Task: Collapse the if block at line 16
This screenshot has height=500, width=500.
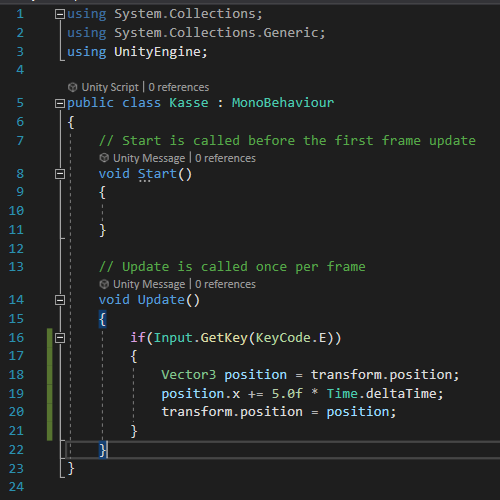Action: pyautogui.click(x=60, y=338)
